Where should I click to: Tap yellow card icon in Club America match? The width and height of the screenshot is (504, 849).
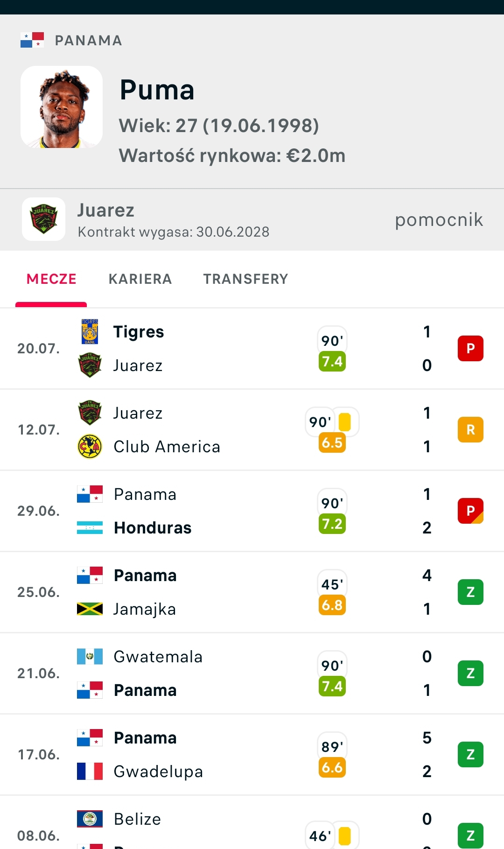[345, 422]
